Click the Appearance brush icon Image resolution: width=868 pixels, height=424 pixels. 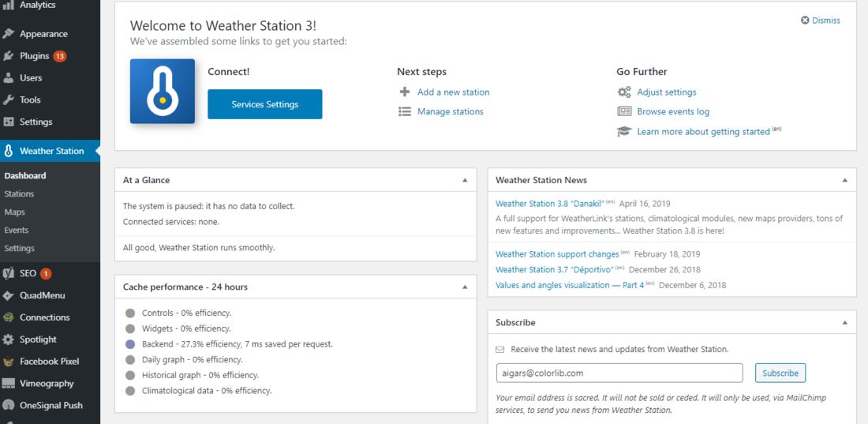coord(9,34)
